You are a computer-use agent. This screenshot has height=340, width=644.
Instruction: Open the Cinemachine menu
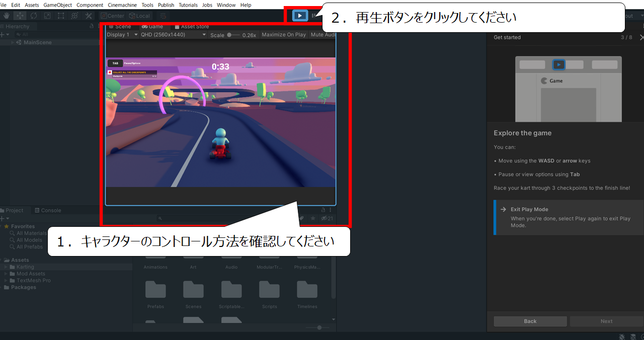(x=122, y=5)
